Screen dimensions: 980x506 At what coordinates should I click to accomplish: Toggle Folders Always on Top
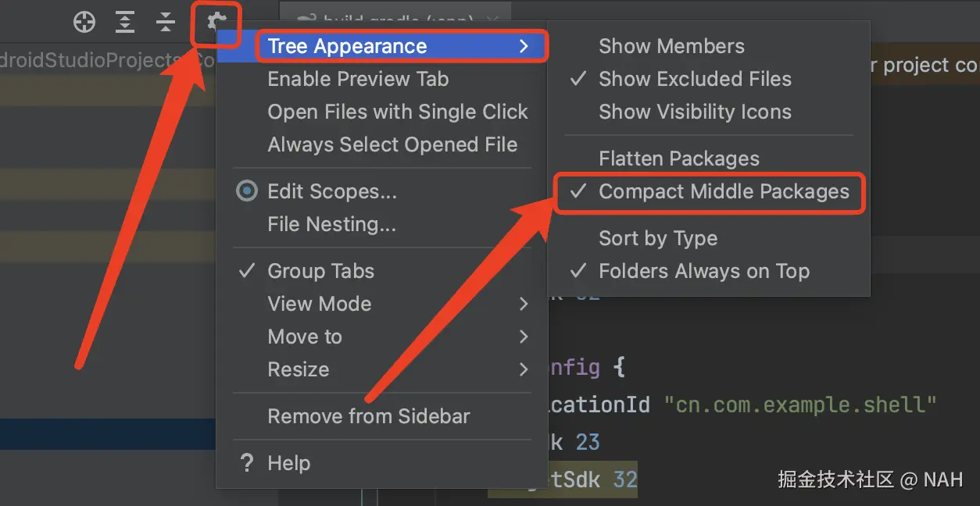coord(705,271)
